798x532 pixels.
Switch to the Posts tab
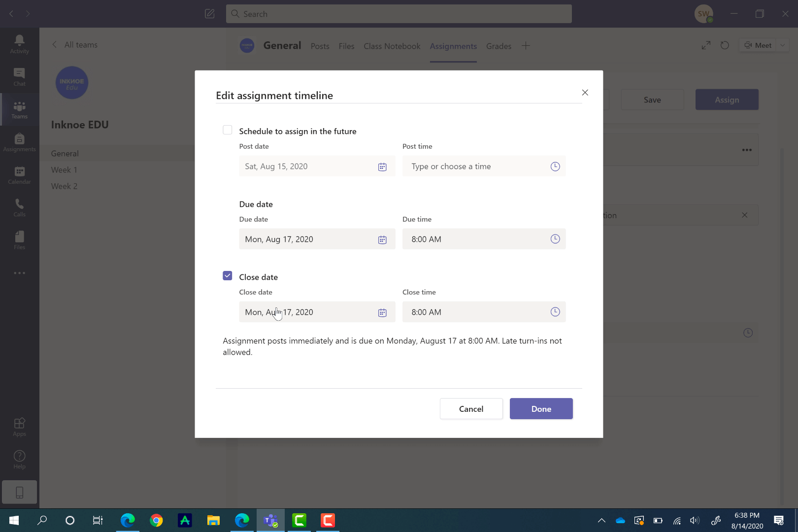point(320,46)
